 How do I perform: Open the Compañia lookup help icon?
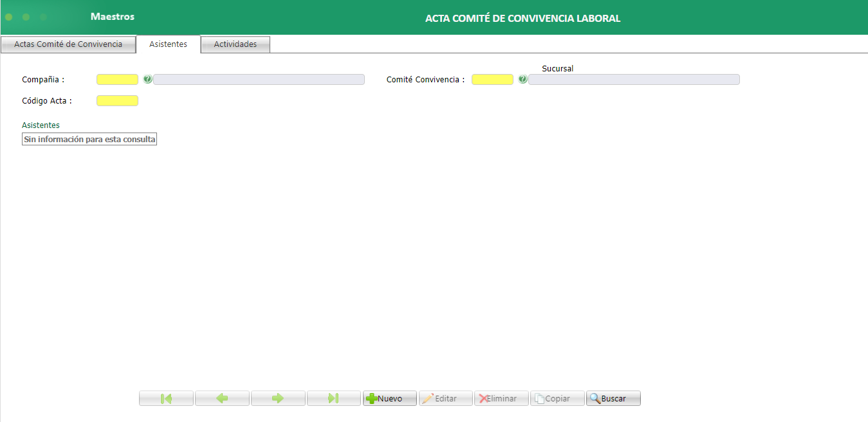pyautogui.click(x=148, y=79)
